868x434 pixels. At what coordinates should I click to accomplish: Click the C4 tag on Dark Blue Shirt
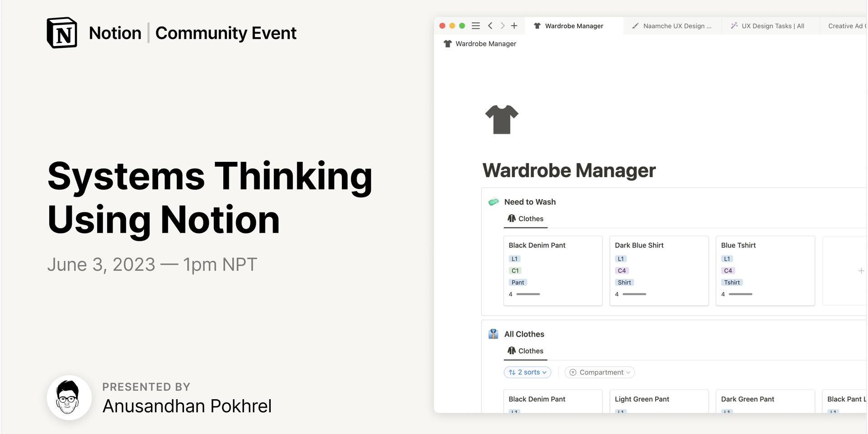(622, 271)
